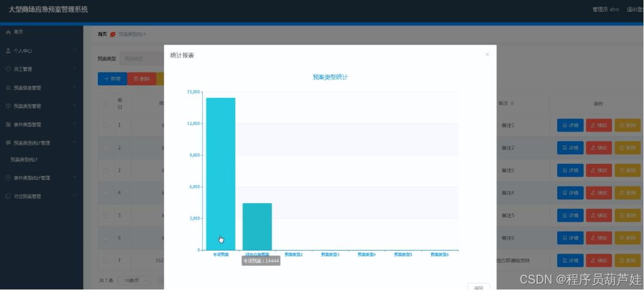Click the red 删除 toolbar button
644x290 pixels.
click(x=142, y=79)
